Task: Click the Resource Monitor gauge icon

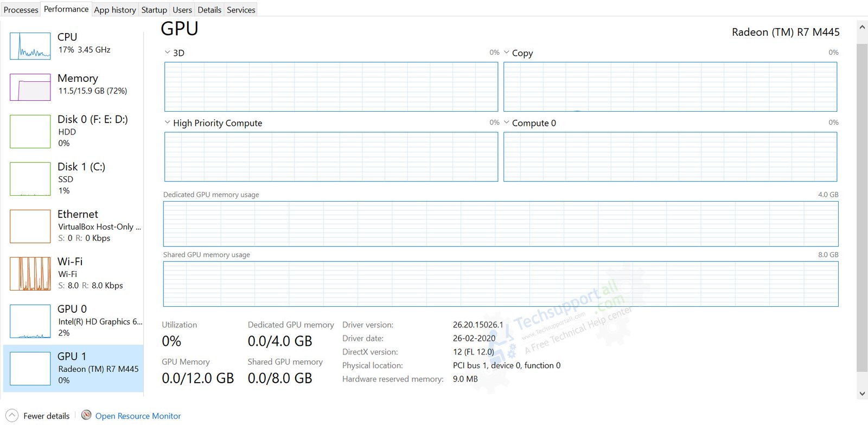Action: pos(86,415)
